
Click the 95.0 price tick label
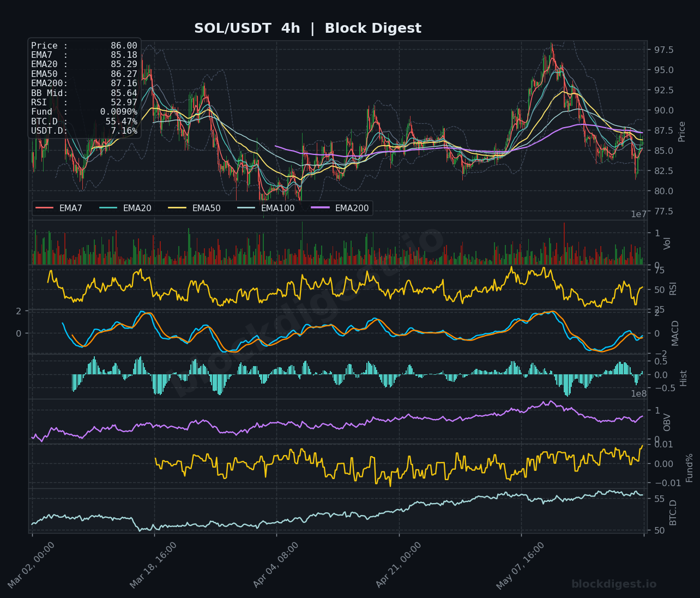pyautogui.click(x=663, y=70)
